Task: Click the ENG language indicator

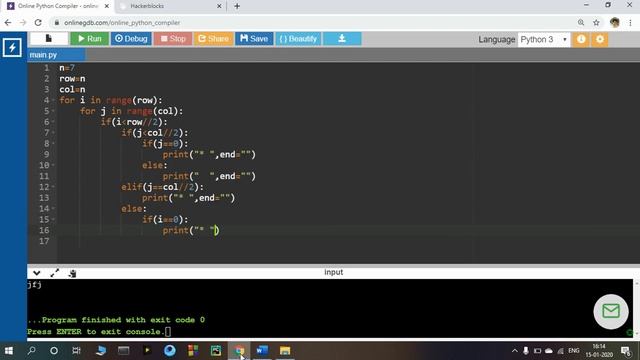Action: (573, 351)
